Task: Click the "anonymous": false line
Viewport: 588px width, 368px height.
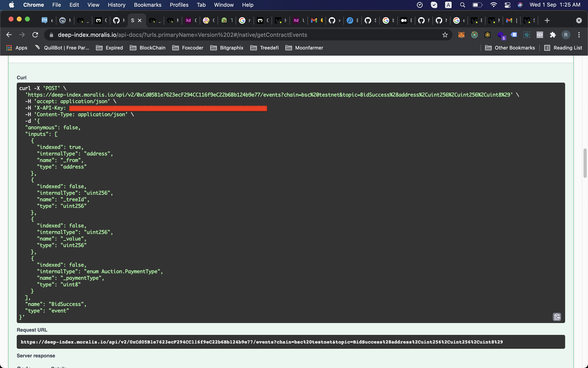Action: coord(53,128)
